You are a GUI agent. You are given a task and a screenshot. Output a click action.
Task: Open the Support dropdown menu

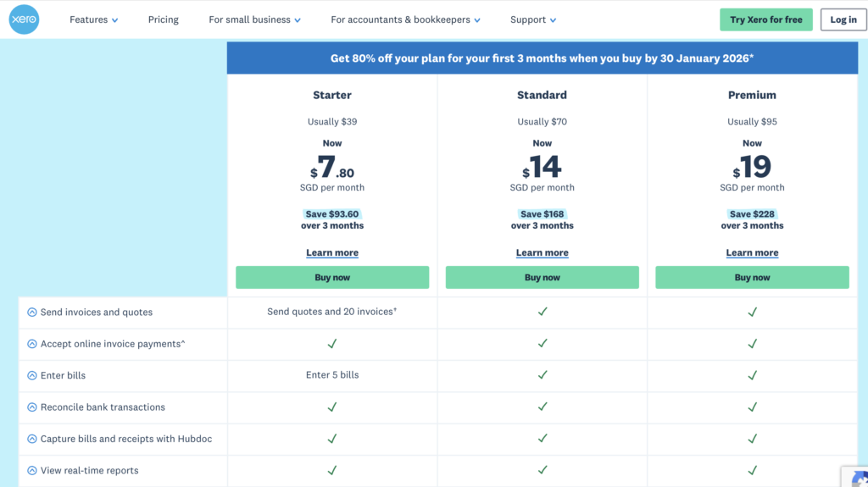(x=533, y=19)
